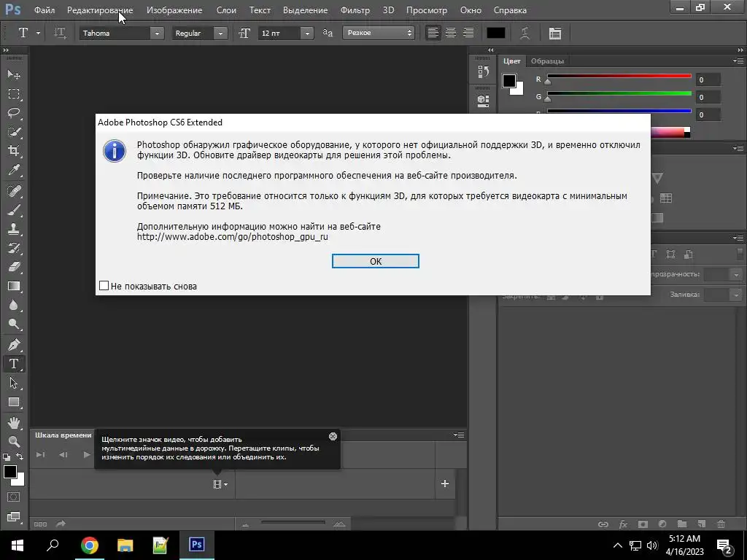Toggle text orientation in options bar
The height and width of the screenshot is (560, 747).
click(60, 33)
